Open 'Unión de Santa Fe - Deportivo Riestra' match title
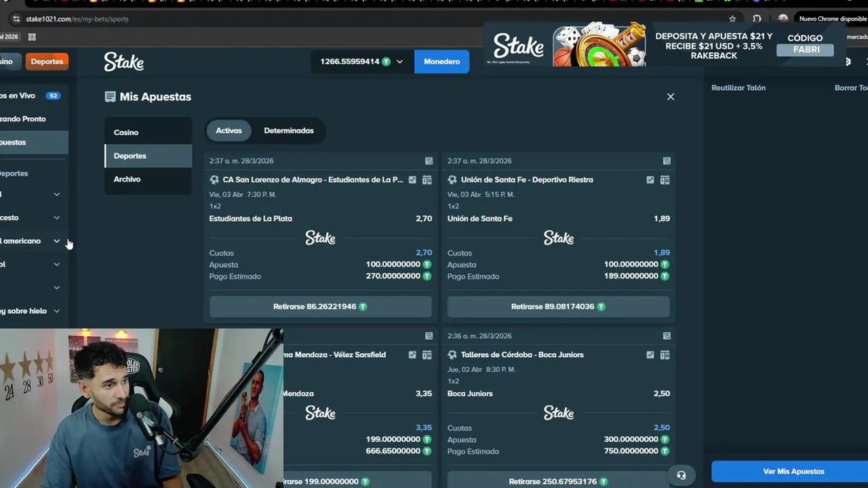The image size is (868, 488). pos(527,180)
